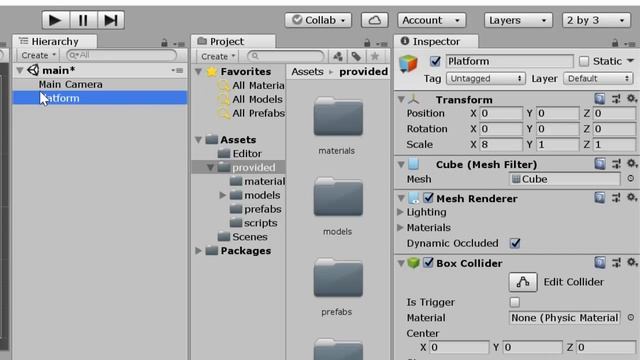Select the Platform object in Hierarchy
Image resolution: width=640 pixels, height=360 pixels.
100,98
